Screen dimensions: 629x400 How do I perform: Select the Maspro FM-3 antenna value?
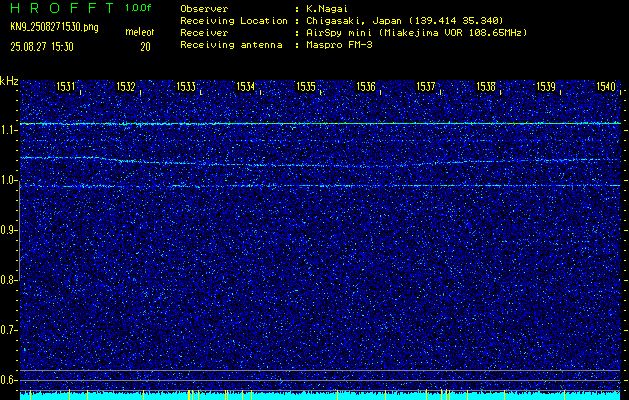click(339, 45)
